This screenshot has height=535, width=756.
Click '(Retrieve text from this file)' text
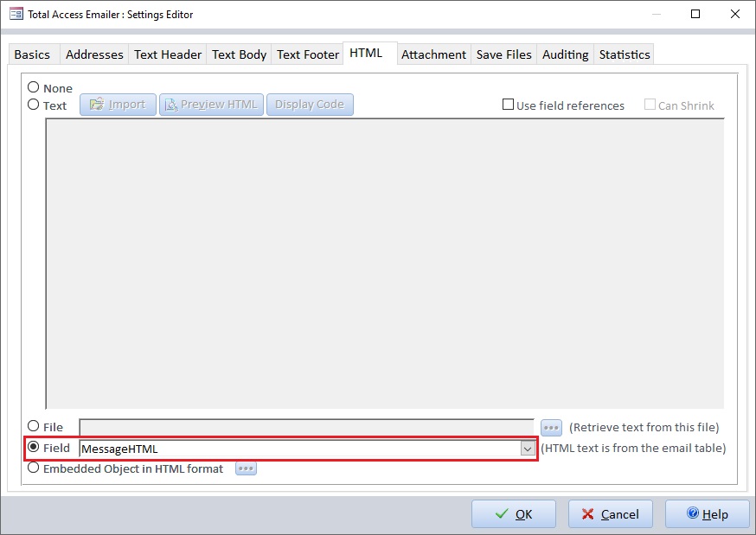click(x=644, y=428)
